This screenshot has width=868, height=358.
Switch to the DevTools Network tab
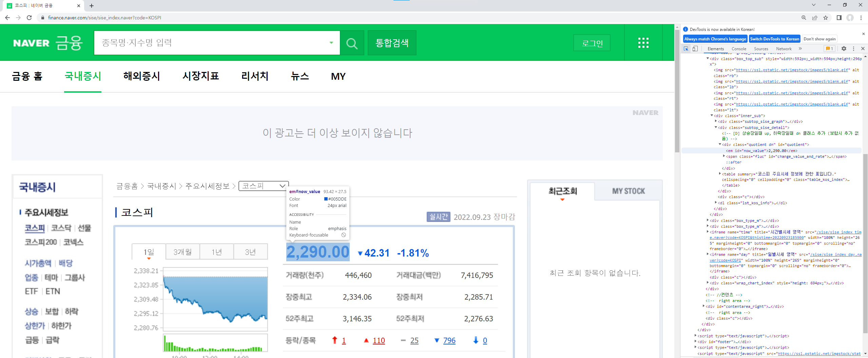pyautogui.click(x=784, y=49)
